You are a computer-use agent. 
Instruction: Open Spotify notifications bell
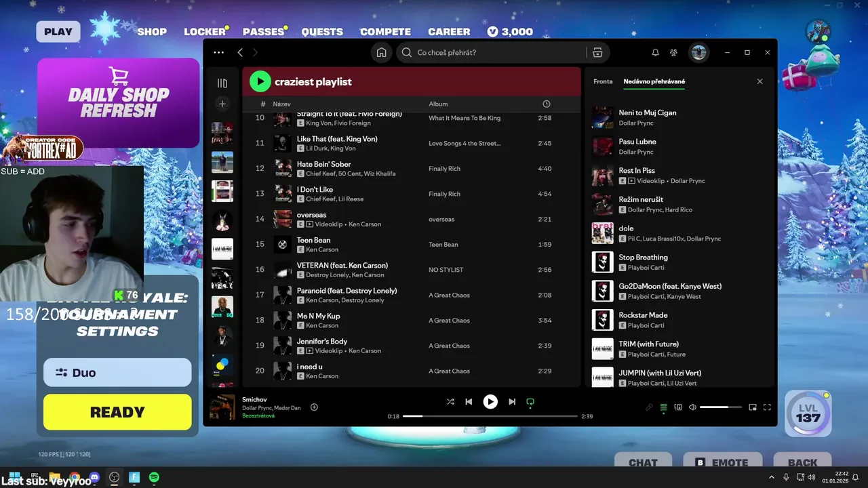coord(655,52)
